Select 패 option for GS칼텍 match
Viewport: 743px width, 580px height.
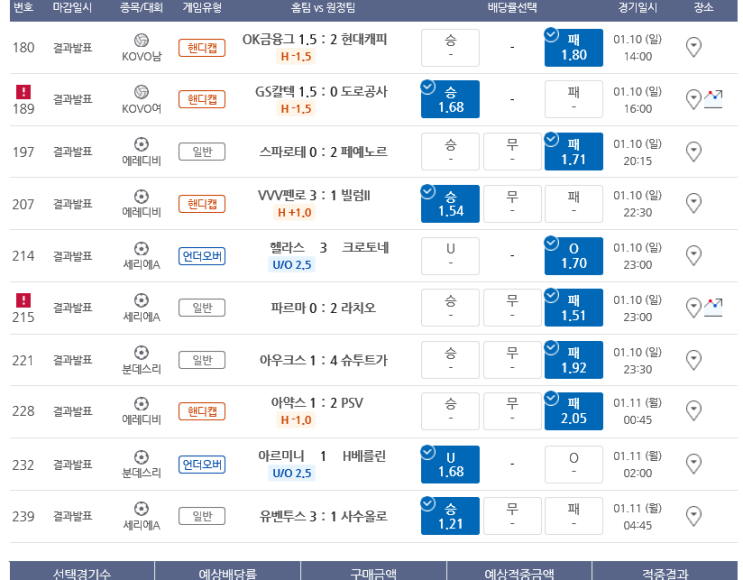(573, 99)
